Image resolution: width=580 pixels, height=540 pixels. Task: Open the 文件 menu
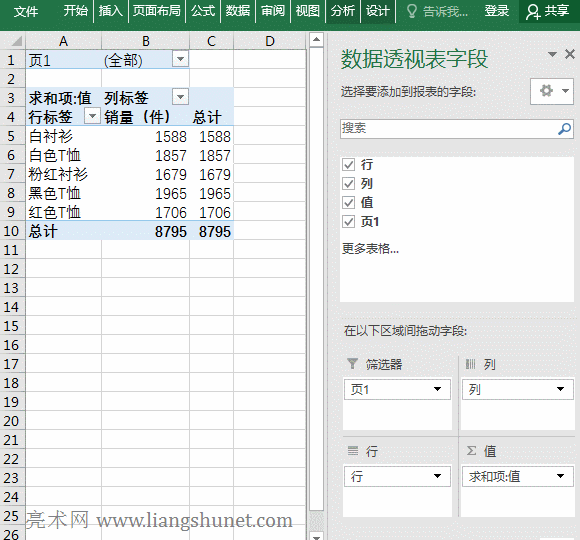26,11
